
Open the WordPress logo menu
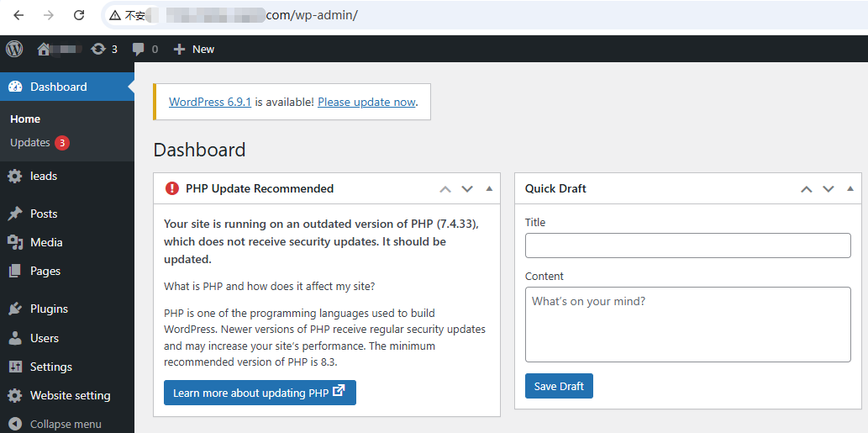click(x=14, y=49)
